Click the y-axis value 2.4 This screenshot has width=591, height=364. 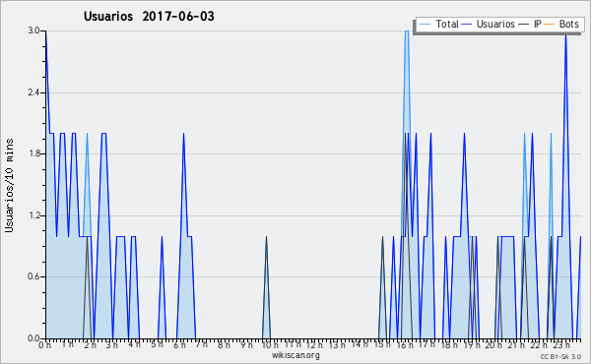33,92
